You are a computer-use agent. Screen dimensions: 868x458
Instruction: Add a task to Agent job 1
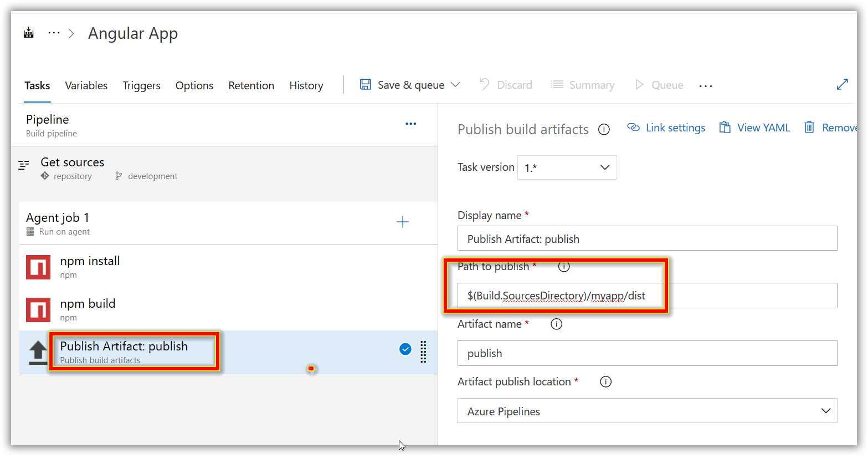click(403, 222)
